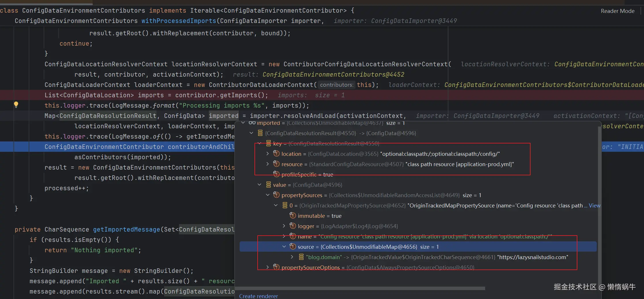Click the "Nothing imported" string literal

pyautogui.click(x=104, y=250)
